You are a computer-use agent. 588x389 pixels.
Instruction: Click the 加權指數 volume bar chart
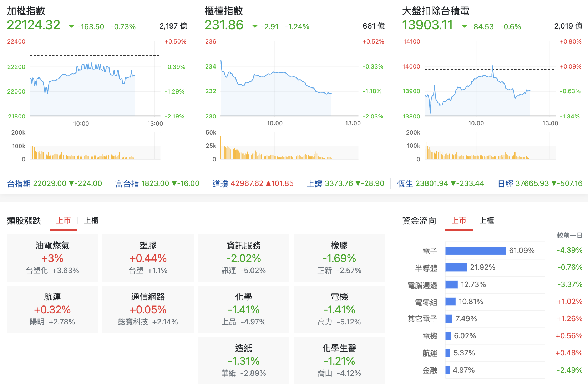pos(95,146)
